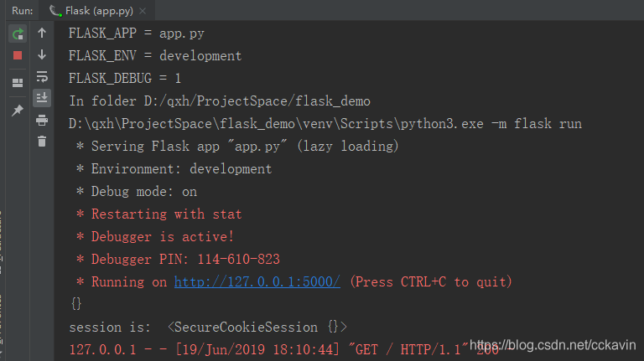Select the Flask (app.py) run tab

point(98,11)
